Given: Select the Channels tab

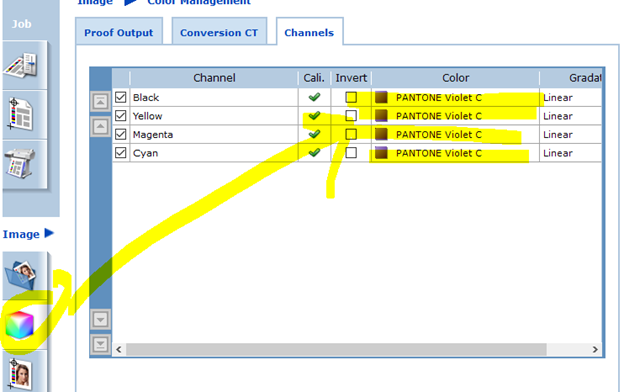Looking at the screenshot, I should [x=309, y=33].
